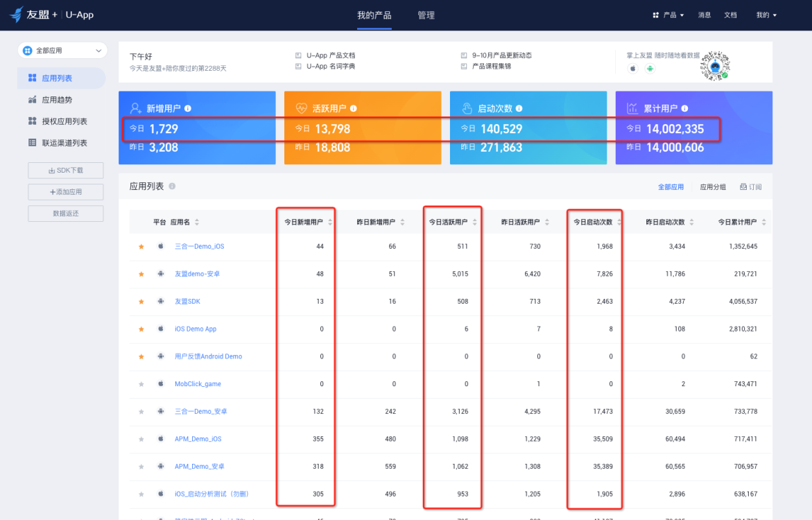Open the iOS Demo App link
812x520 pixels.
pos(196,329)
